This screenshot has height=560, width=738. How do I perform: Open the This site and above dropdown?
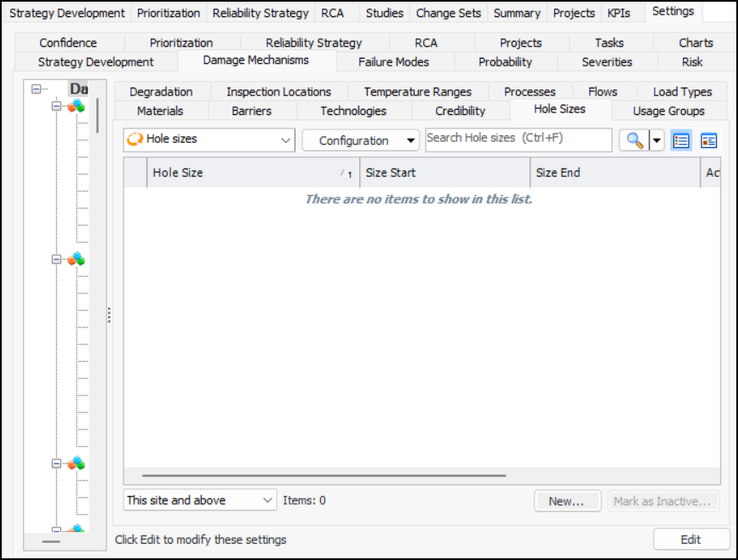pos(268,500)
